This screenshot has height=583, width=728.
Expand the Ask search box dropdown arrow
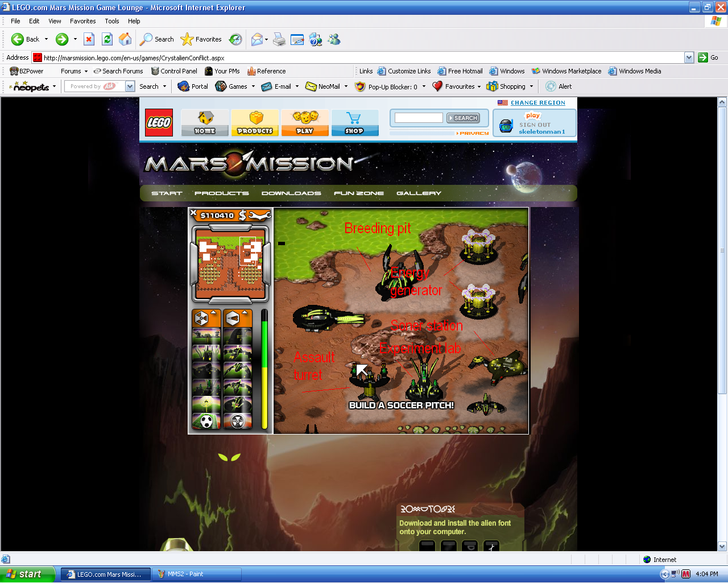[x=130, y=86]
